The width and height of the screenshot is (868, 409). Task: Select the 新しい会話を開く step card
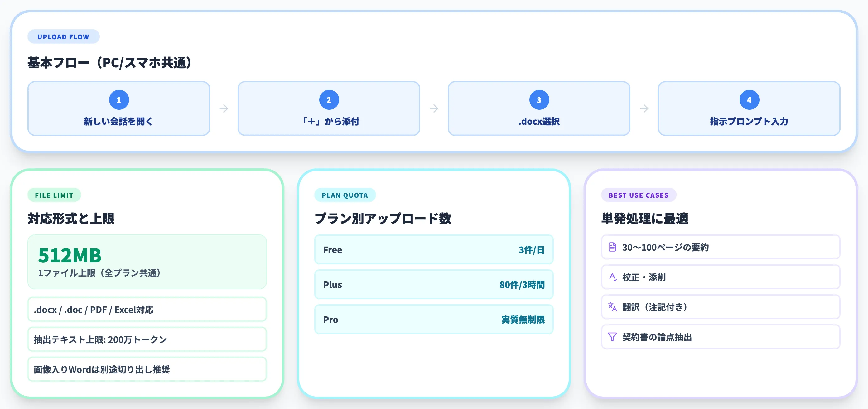pos(118,108)
